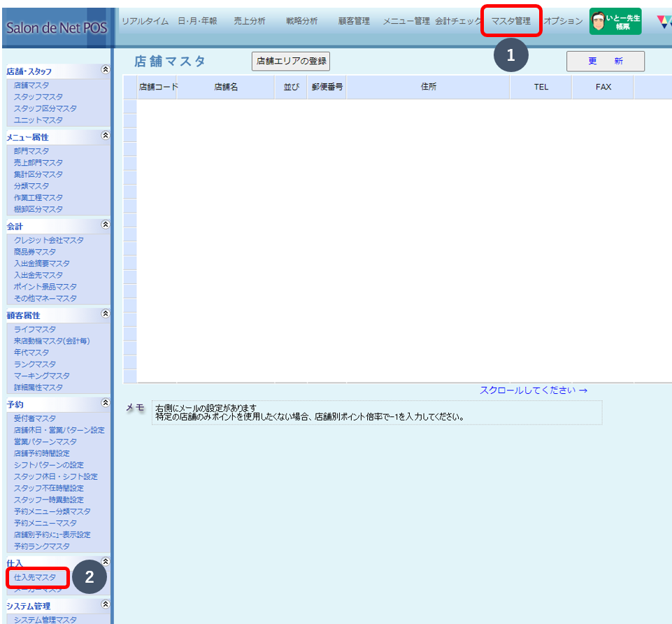Image resolution: width=672 pixels, height=624 pixels.
Task: Collapse the メニュー属性 sidebar section
Action: pos(106,136)
